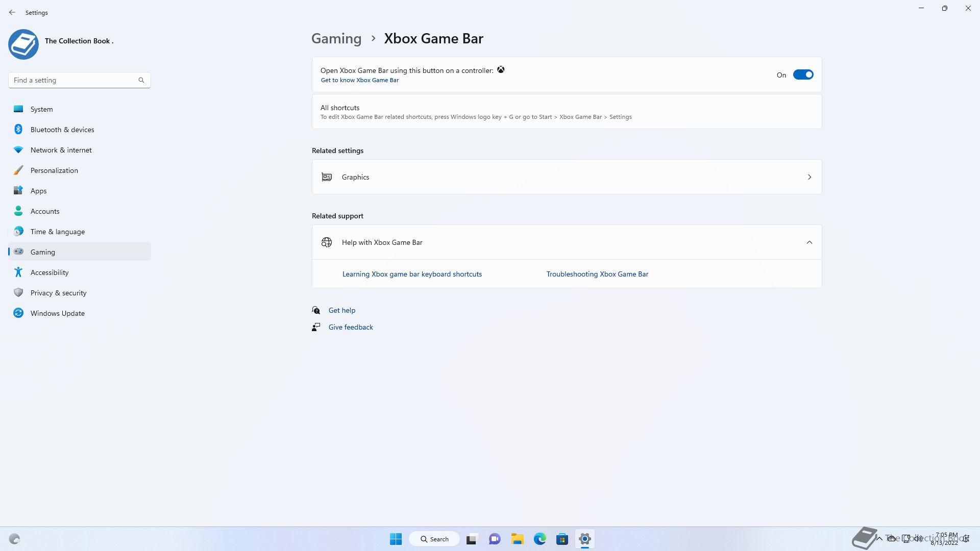
Task: Go back to Gaming via breadcrumb
Action: 336,38
